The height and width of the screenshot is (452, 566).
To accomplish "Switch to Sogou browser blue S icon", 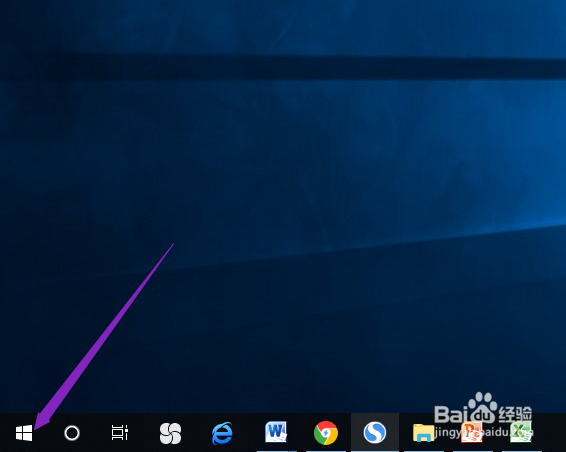I will 375,433.
